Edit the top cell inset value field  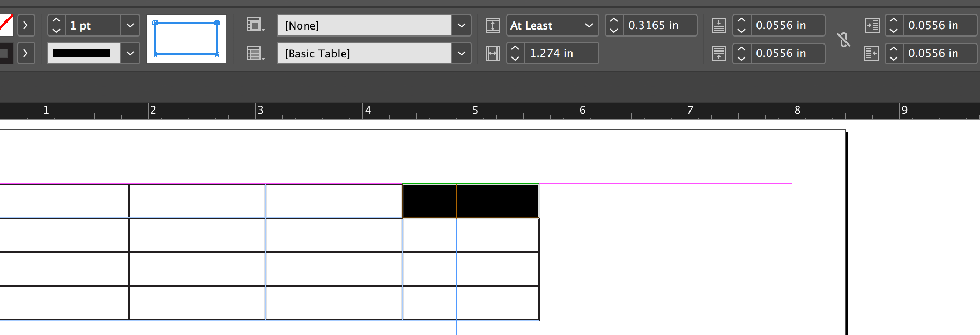[788, 25]
